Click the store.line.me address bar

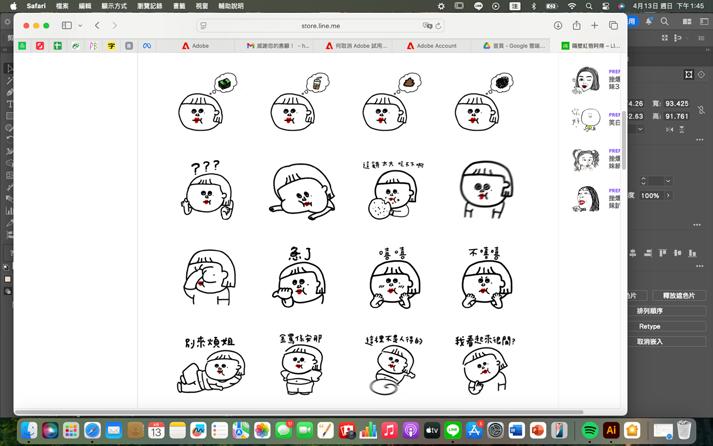(321, 26)
